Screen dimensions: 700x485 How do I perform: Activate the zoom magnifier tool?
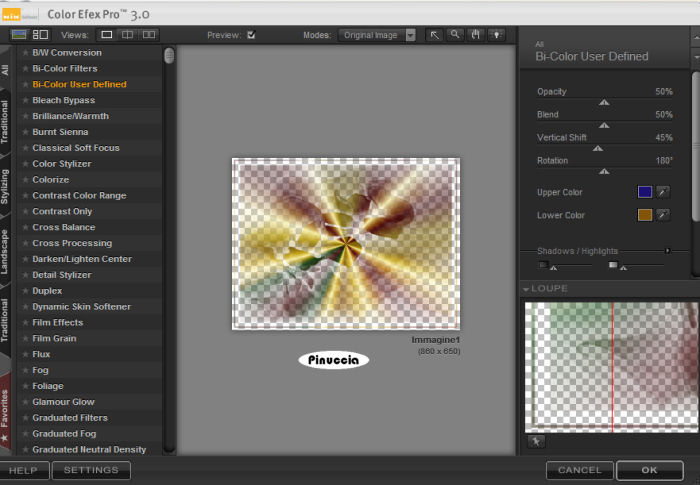click(455, 35)
